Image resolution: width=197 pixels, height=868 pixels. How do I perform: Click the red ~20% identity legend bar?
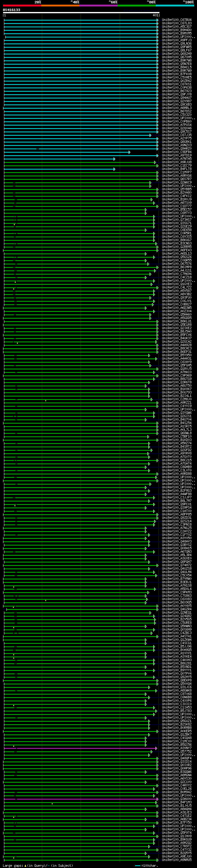[x=22, y=6]
